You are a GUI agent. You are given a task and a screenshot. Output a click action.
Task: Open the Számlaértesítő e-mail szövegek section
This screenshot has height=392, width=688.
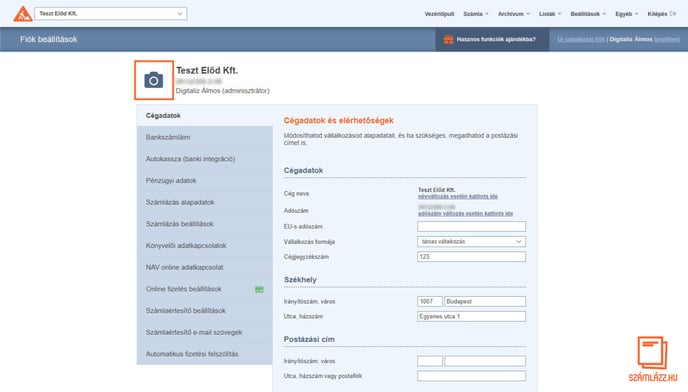[204, 332]
